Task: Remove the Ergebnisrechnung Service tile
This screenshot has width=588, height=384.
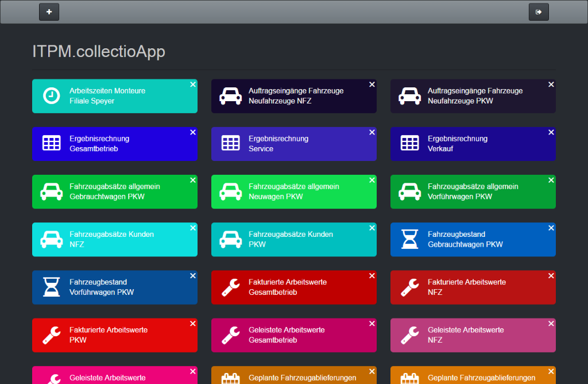Action: coord(372,132)
